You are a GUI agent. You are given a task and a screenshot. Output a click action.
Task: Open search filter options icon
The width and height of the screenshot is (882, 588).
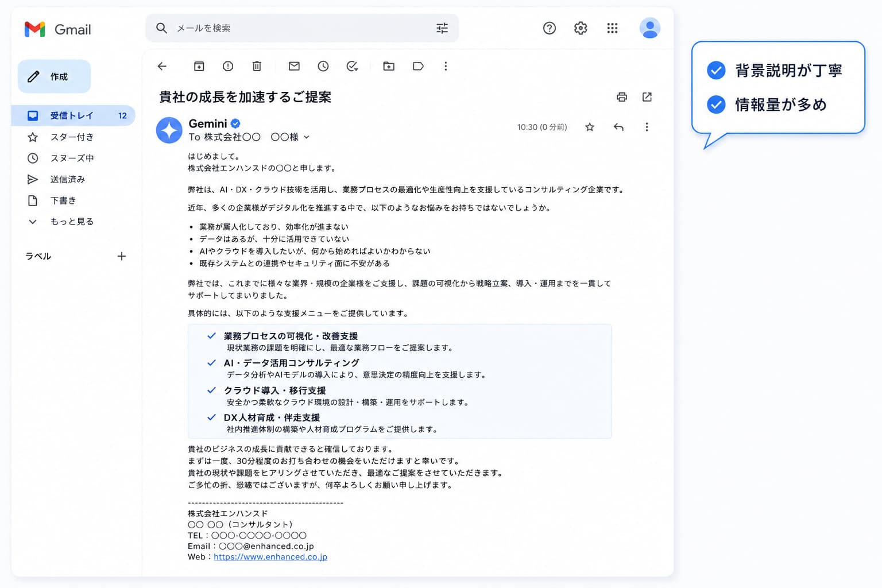tap(442, 28)
